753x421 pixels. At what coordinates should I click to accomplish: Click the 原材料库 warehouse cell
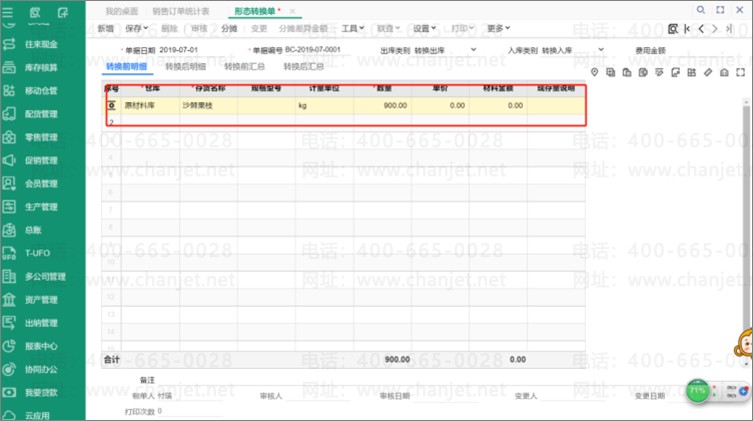point(150,106)
